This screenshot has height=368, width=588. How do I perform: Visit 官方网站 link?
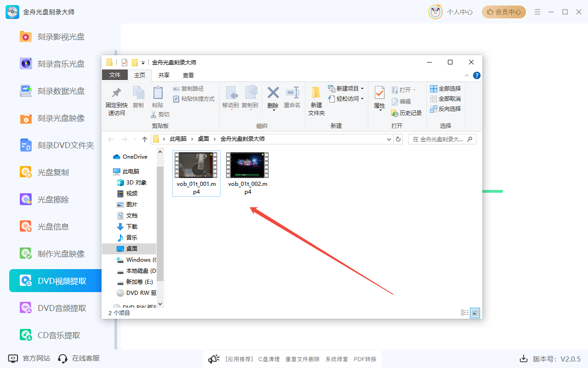(x=29, y=358)
